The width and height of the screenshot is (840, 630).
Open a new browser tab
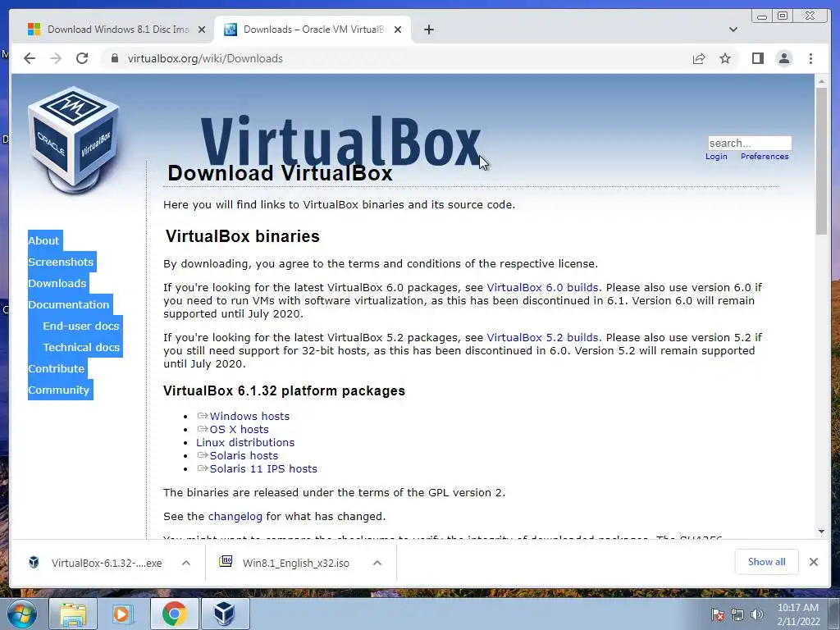pos(428,30)
